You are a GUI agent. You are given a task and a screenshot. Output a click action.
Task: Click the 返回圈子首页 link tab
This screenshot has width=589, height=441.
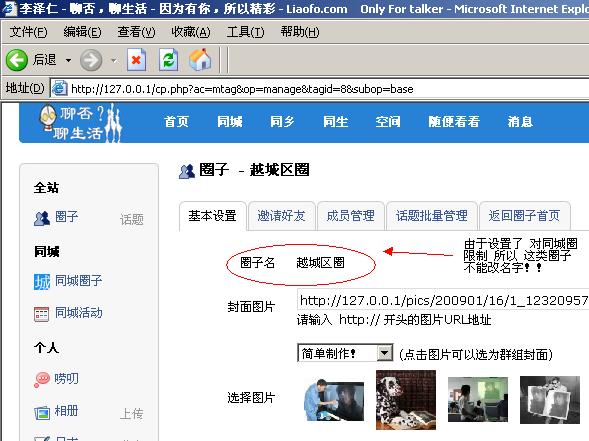524,216
